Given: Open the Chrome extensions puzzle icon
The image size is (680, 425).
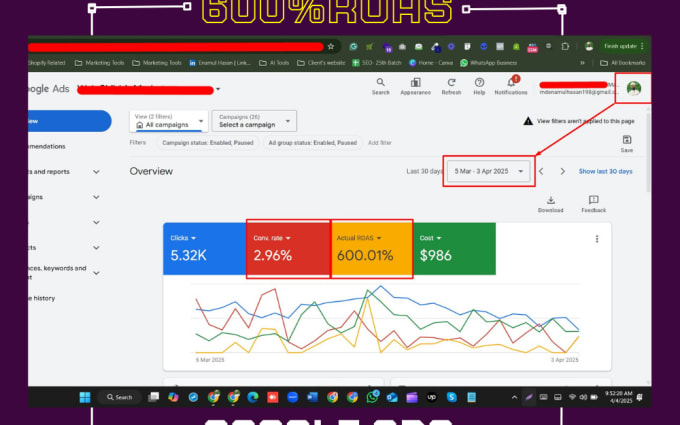Looking at the screenshot, I should point(565,46).
